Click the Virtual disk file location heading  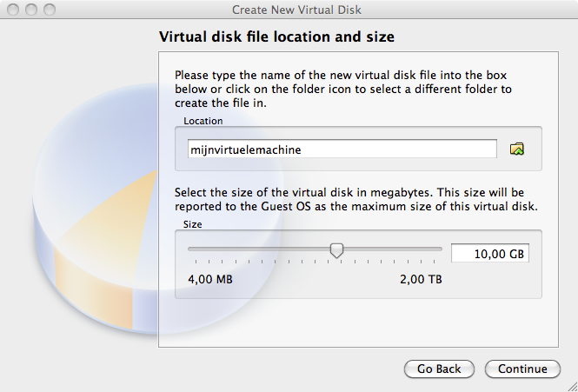point(276,37)
